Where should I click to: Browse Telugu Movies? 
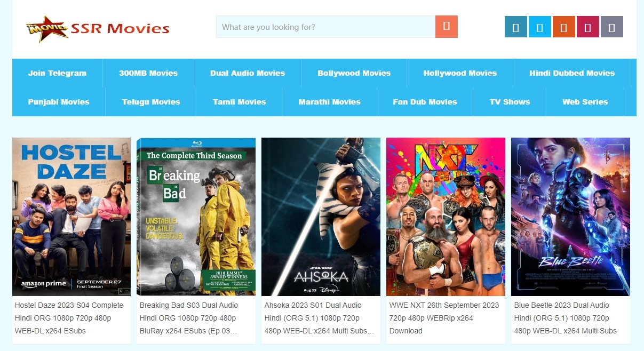coord(151,102)
